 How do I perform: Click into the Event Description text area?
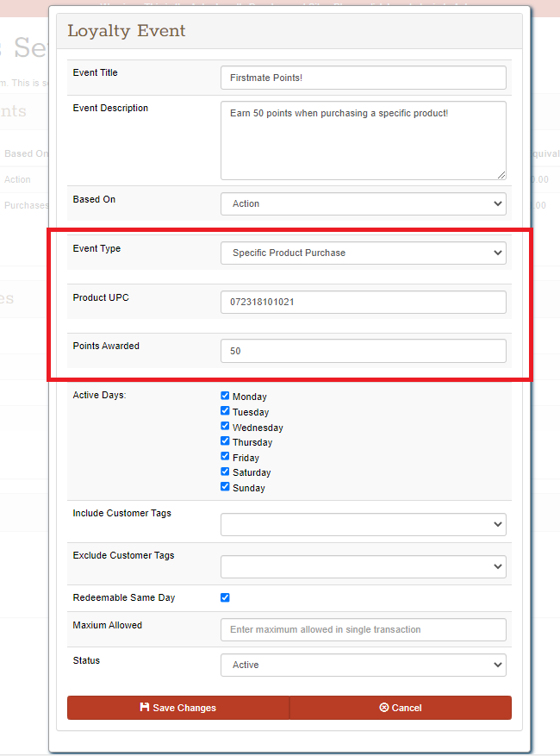point(363,140)
